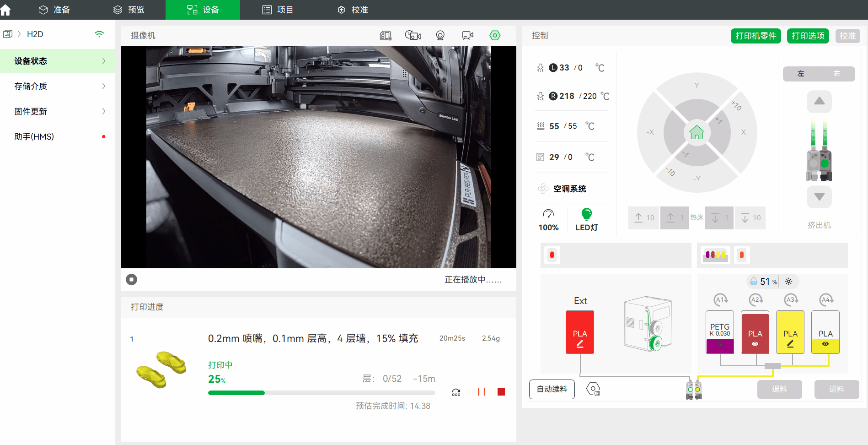Viewport: 868px width, 445px height.
Task: Select the 左 extruder toggle
Action: (x=801, y=74)
